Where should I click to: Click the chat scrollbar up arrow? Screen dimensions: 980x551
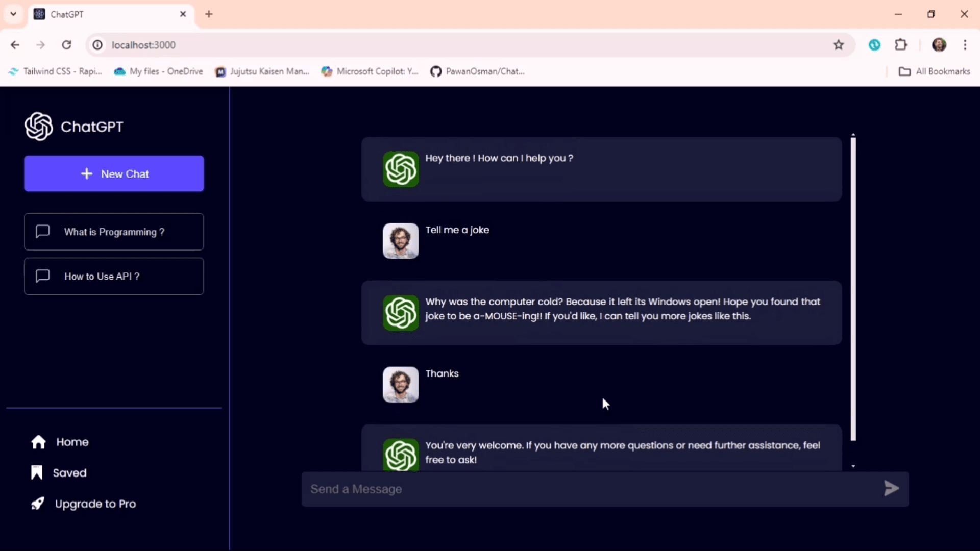(853, 135)
